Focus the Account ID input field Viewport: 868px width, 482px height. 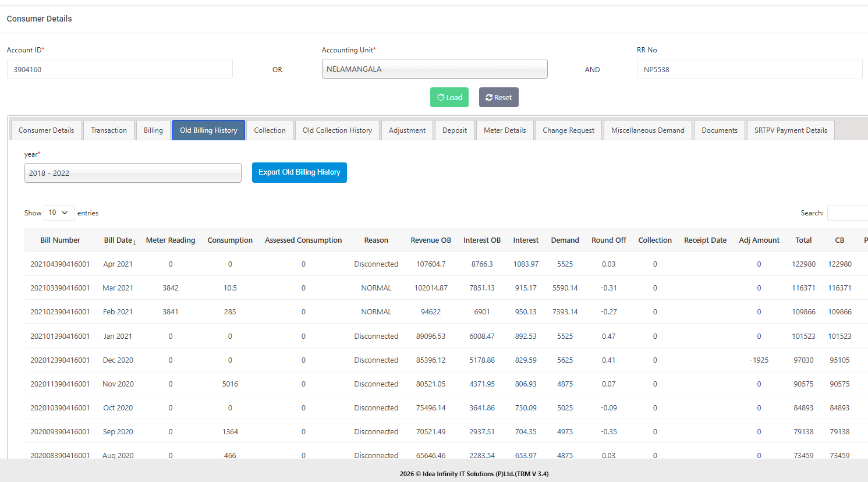(119, 69)
